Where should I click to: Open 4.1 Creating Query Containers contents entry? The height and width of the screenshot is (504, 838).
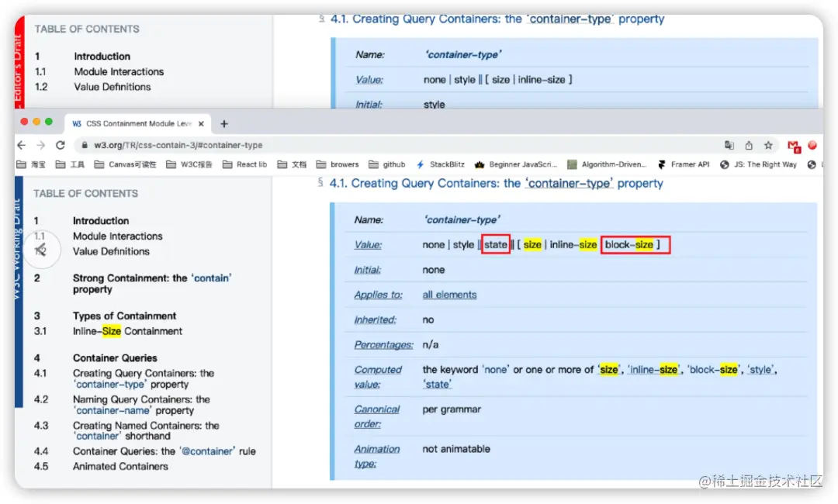(x=144, y=378)
